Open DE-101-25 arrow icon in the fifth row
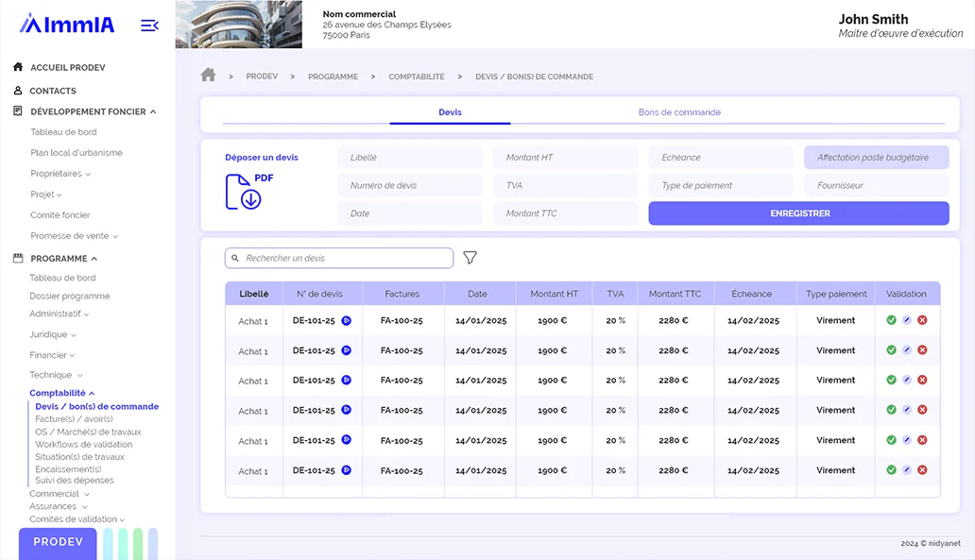The image size is (975, 560). (x=347, y=440)
